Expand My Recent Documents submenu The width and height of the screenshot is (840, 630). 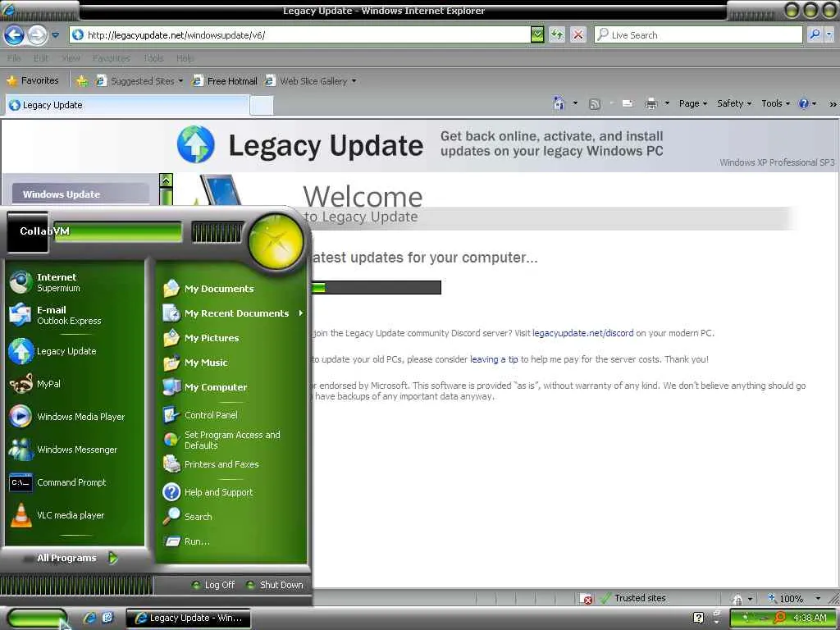tap(231, 313)
